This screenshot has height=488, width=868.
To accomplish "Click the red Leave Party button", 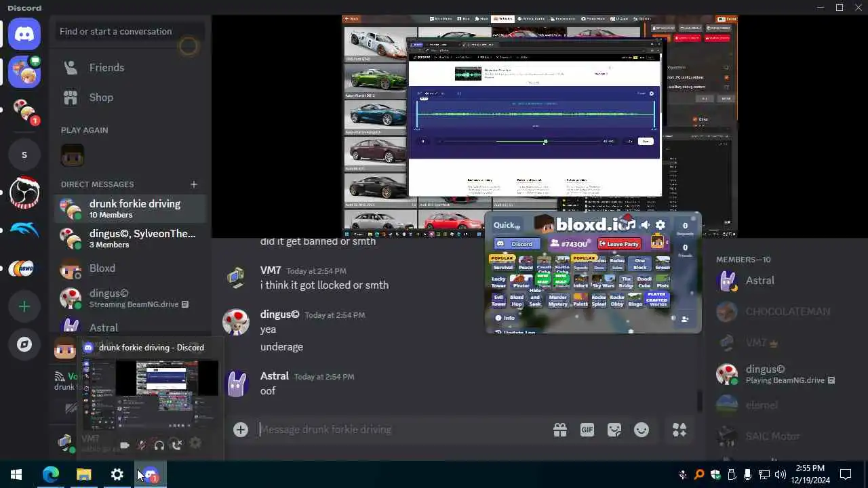I will click(x=619, y=244).
